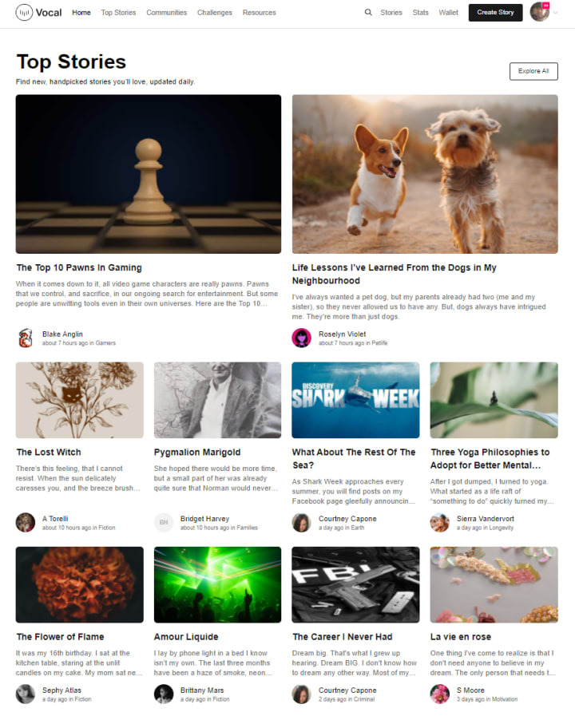Open Brittany Mars's author avatar
This screenshot has width=575, height=728.
click(164, 694)
